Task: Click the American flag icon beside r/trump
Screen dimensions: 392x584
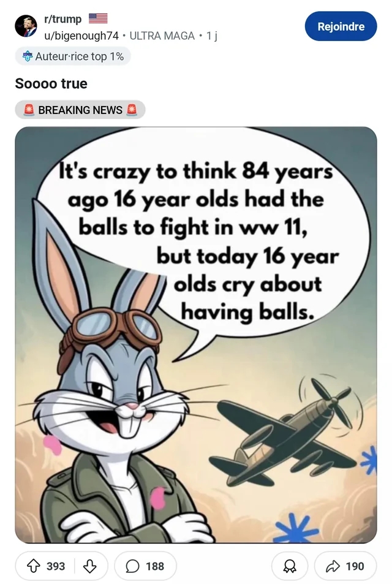Action: click(98, 18)
